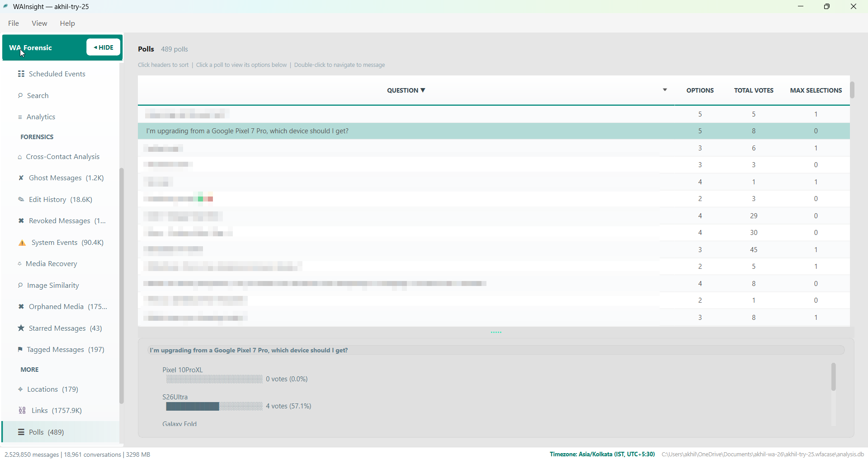Select the poll row with 30 total votes

(x=494, y=233)
